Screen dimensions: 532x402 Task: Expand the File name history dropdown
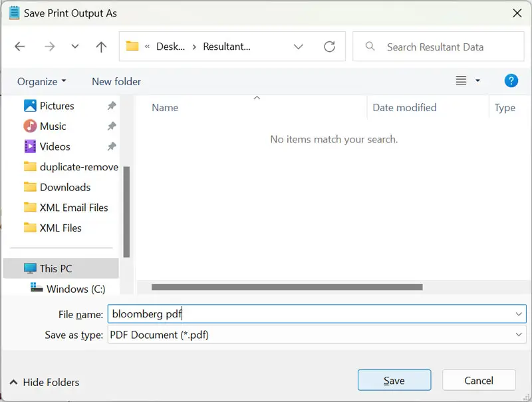[x=519, y=314]
